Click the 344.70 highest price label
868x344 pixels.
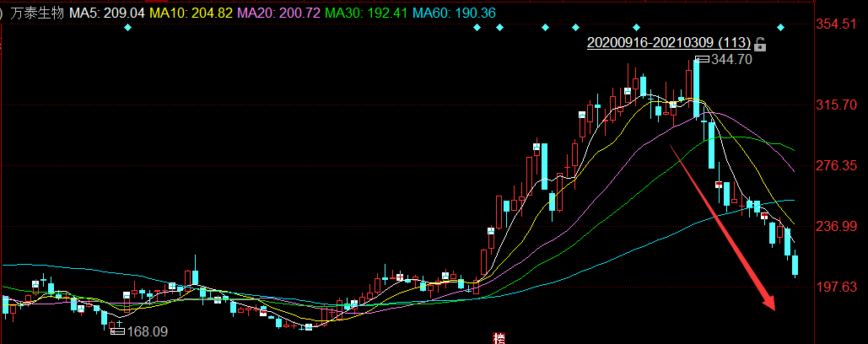tap(732, 59)
